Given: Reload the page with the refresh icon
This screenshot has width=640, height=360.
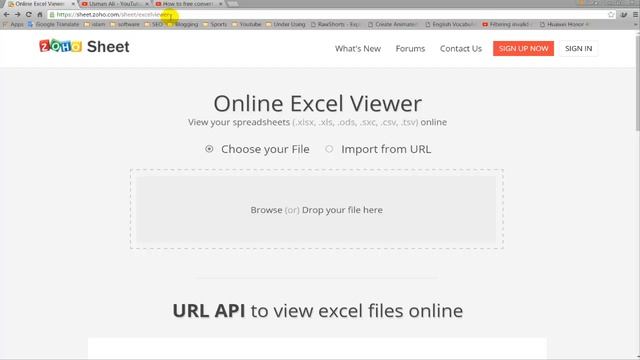Looking at the screenshot, I should point(29,14).
